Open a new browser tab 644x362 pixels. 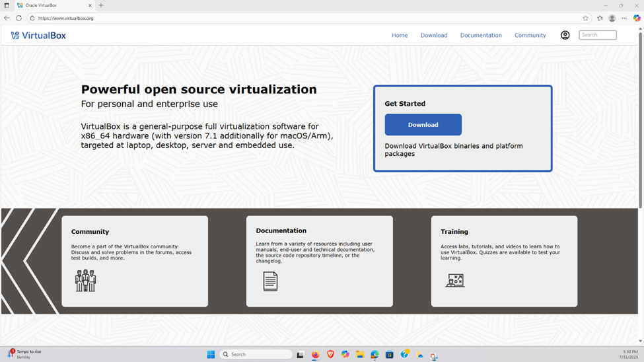pyautogui.click(x=101, y=5)
